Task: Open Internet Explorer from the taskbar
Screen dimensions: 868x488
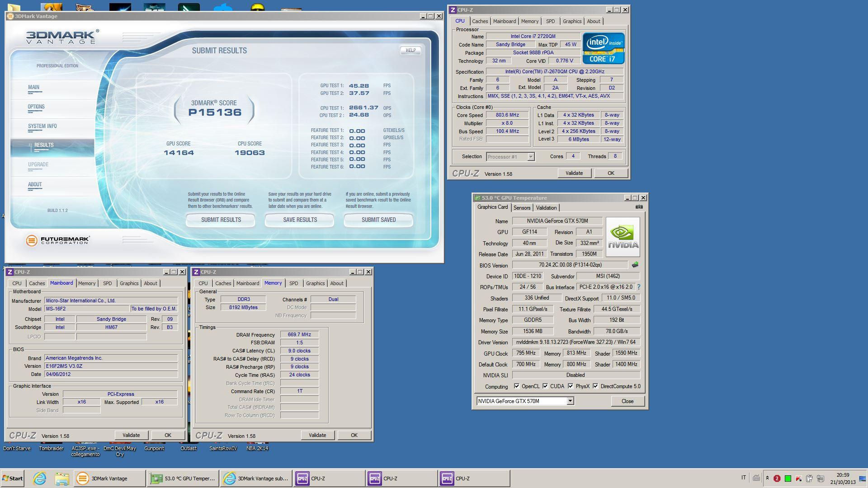Action: point(40,479)
